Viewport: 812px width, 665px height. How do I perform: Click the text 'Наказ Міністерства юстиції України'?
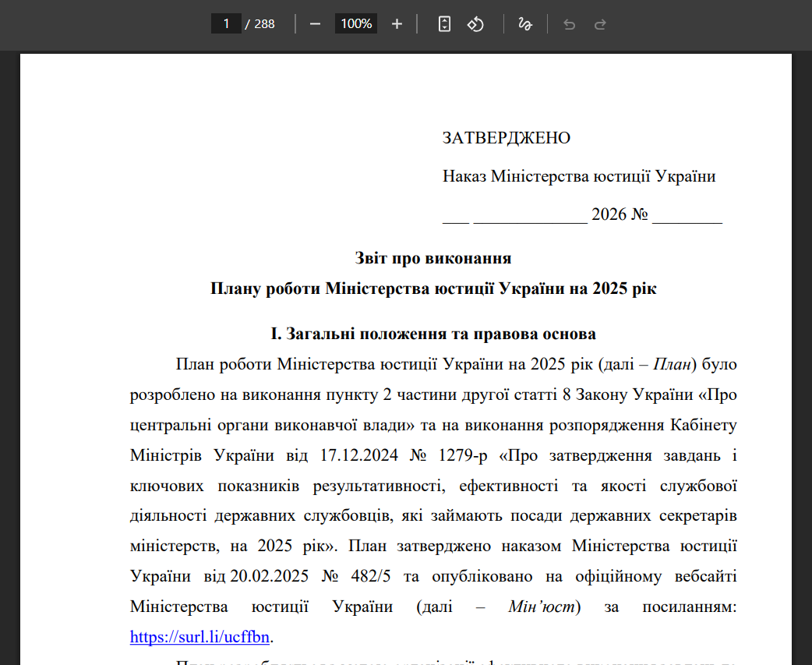579,176
